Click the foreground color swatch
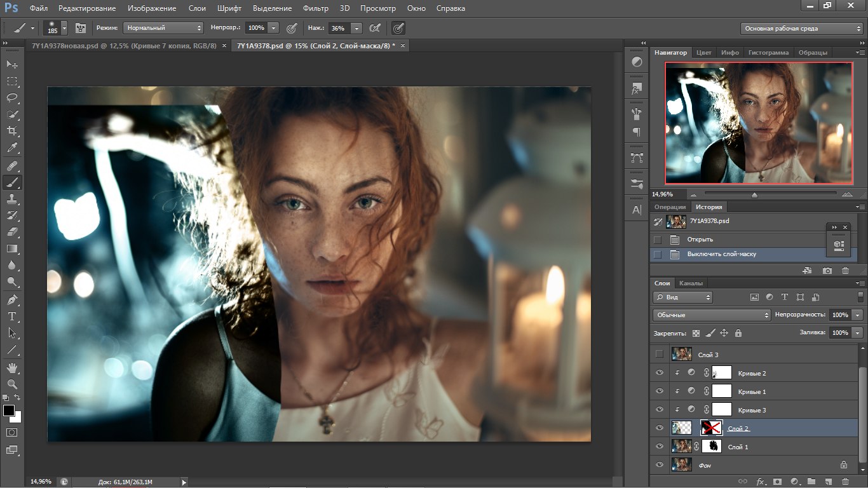Image resolution: width=868 pixels, height=488 pixels. point(9,410)
